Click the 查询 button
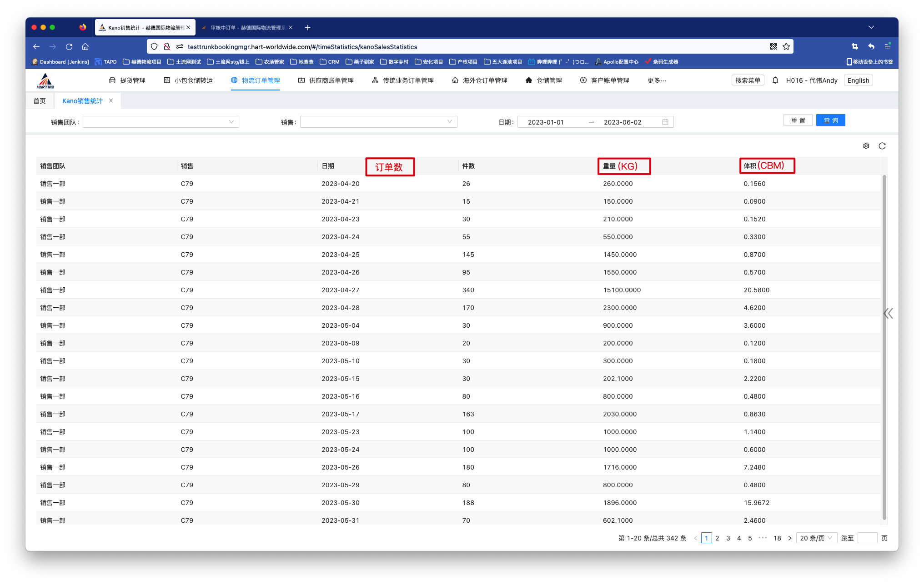Viewport: 924px width, 585px height. 830,120
